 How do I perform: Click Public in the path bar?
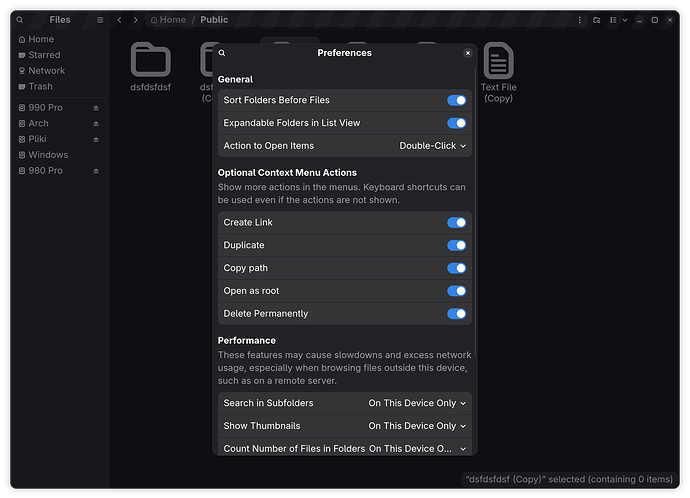pyautogui.click(x=214, y=20)
